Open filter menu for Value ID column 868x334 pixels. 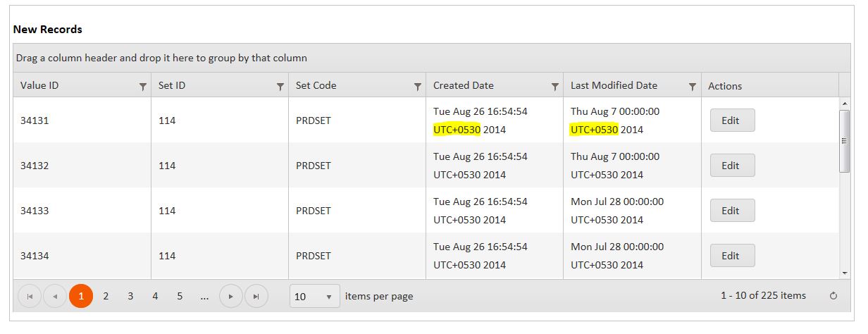point(143,87)
